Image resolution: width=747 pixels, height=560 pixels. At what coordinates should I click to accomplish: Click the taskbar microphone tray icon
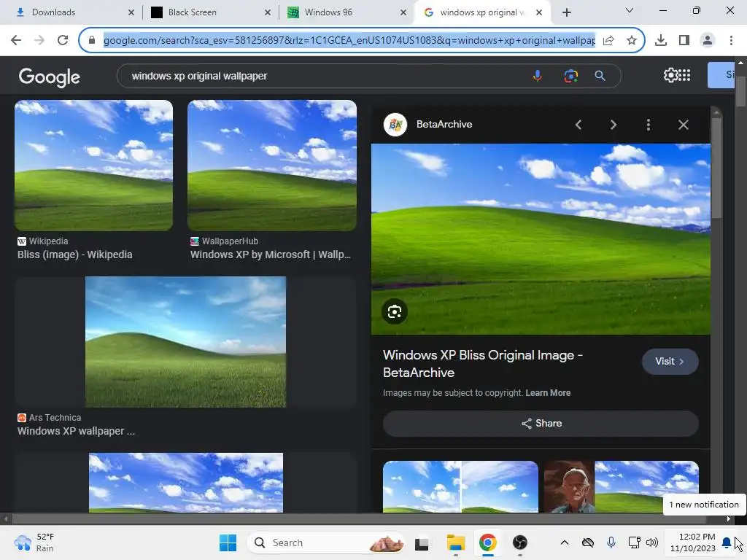coord(611,542)
